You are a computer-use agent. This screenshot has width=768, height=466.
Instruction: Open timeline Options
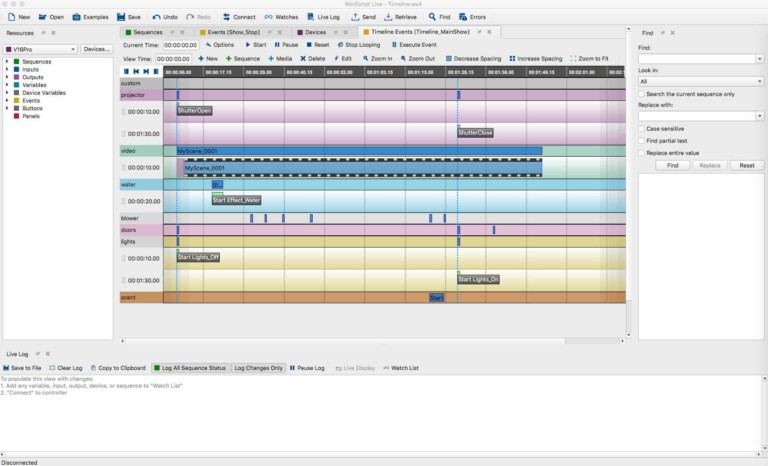pyautogui.click(x=219, y=45)
